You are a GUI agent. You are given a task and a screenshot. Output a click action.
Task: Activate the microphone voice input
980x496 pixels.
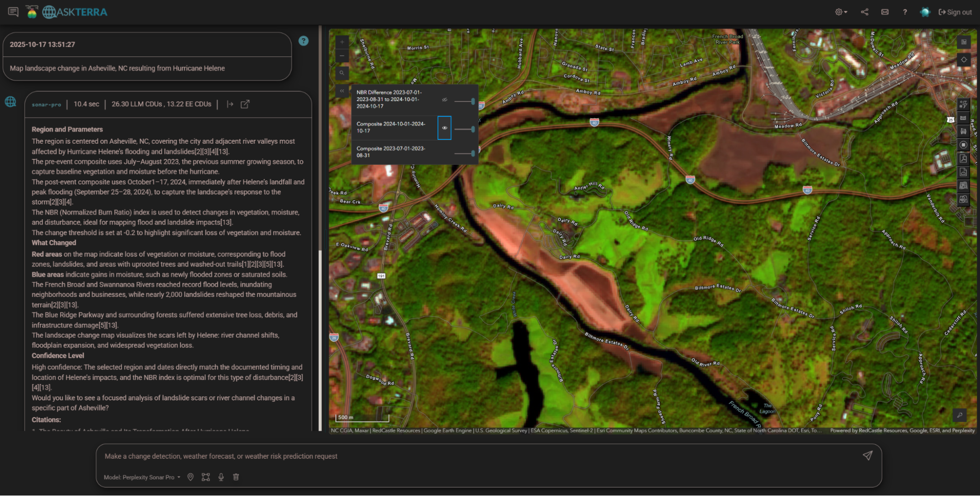pos(221,477)
